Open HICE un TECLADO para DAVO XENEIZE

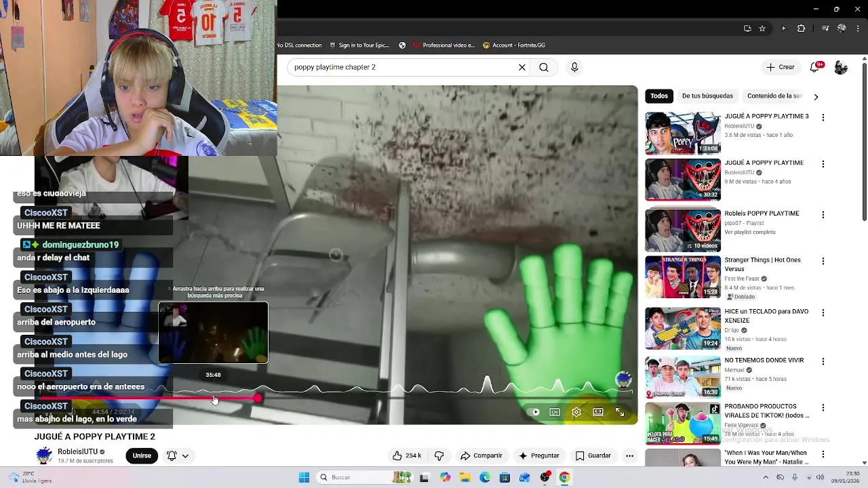tap(766, 316)
